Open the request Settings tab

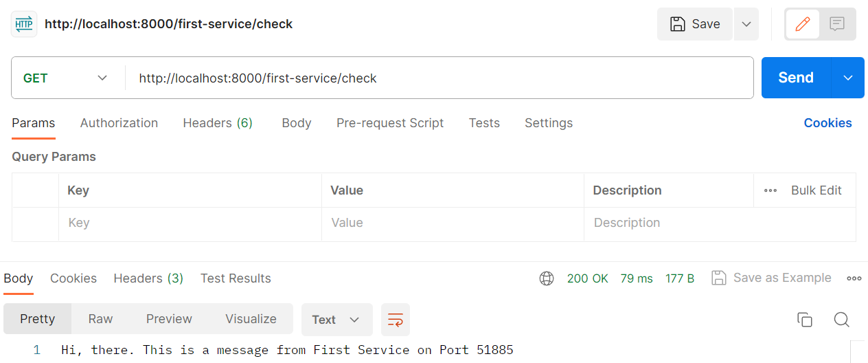[549, 123]
